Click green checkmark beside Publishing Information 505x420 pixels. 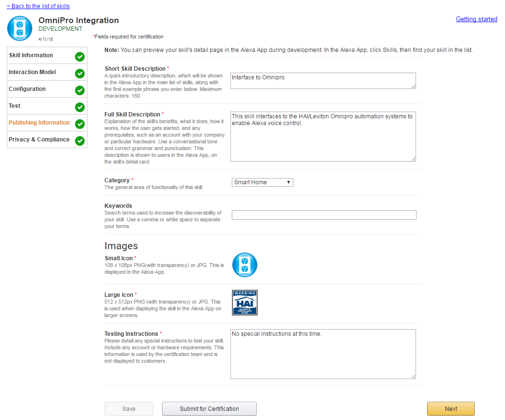(80, 124)
